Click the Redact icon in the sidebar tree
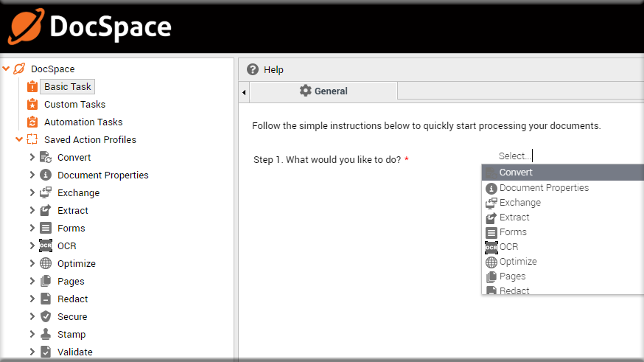This screenshot has width=644, height=362. coord(46,299)
